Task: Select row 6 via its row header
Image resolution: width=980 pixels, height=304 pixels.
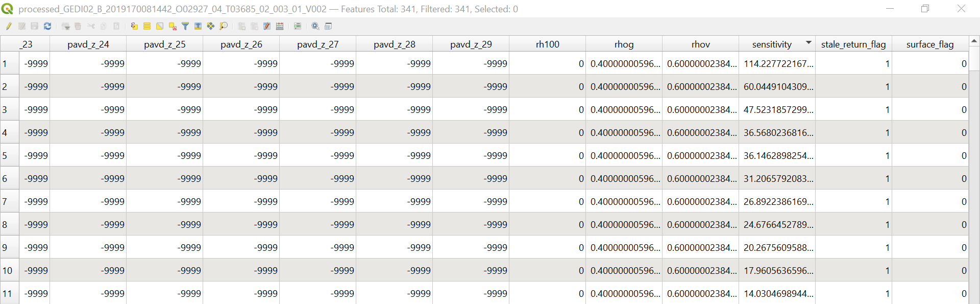Action: point(10,178)
